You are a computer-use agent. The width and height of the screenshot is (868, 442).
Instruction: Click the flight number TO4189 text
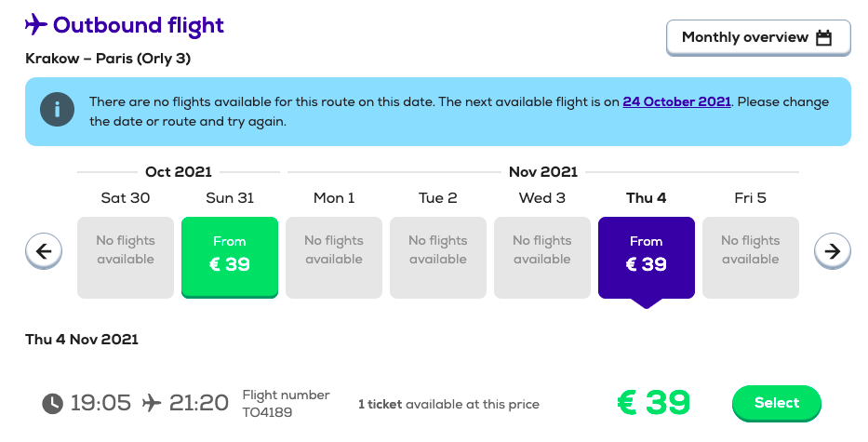267,412
